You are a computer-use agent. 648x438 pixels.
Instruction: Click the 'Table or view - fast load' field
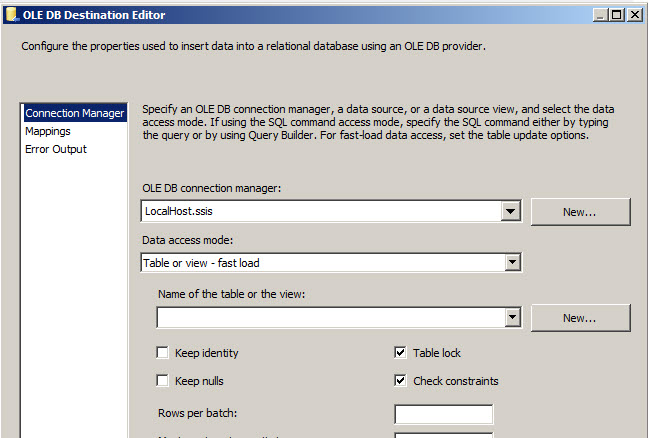coord(320,263)
